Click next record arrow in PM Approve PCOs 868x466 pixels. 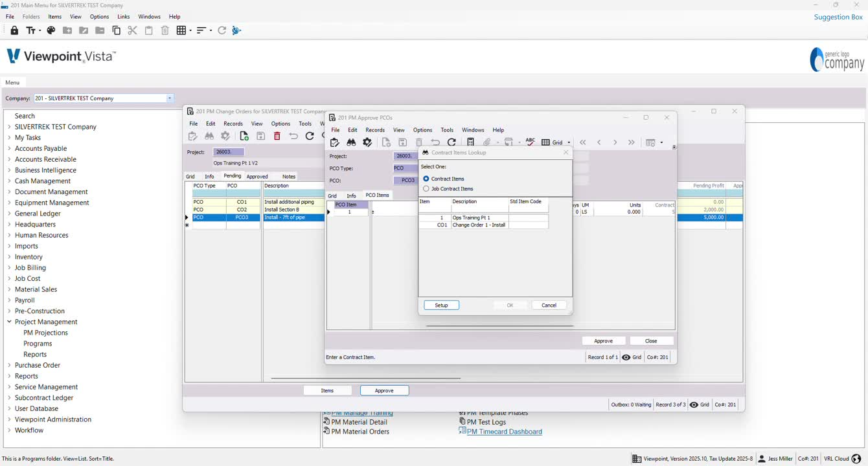[x=615, y=142]
